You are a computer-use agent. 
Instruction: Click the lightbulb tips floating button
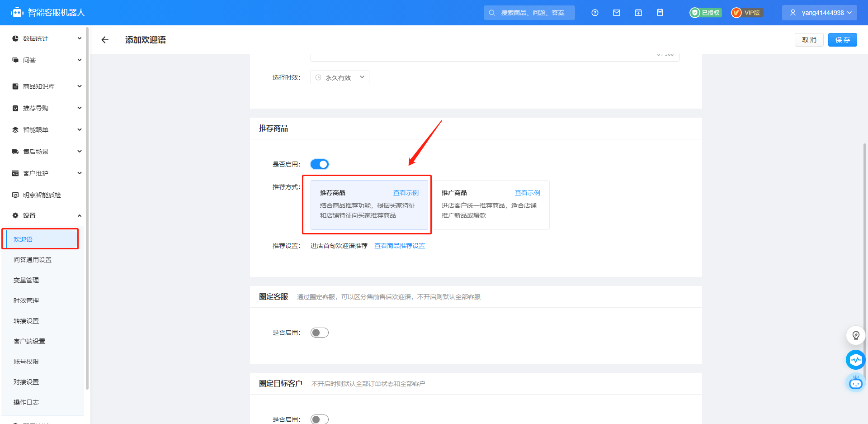[x=855, y=335]
